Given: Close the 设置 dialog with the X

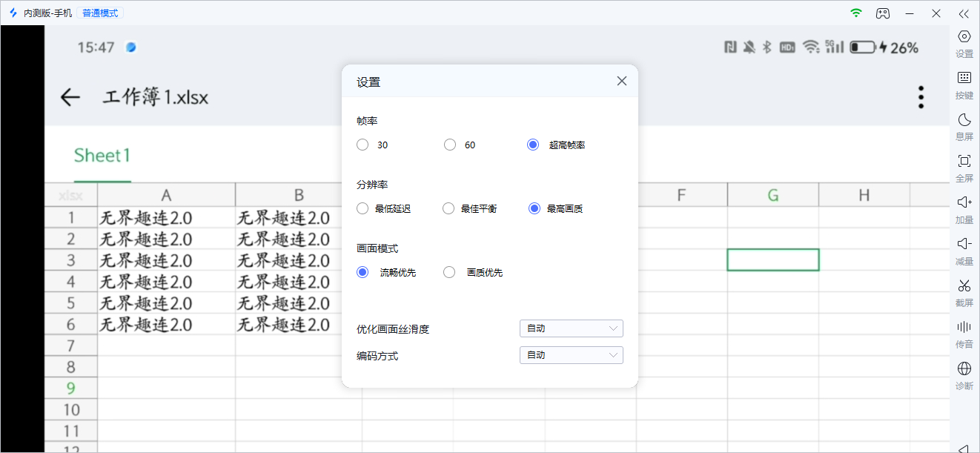Looking at the screenshot, I should pos(621,81).
